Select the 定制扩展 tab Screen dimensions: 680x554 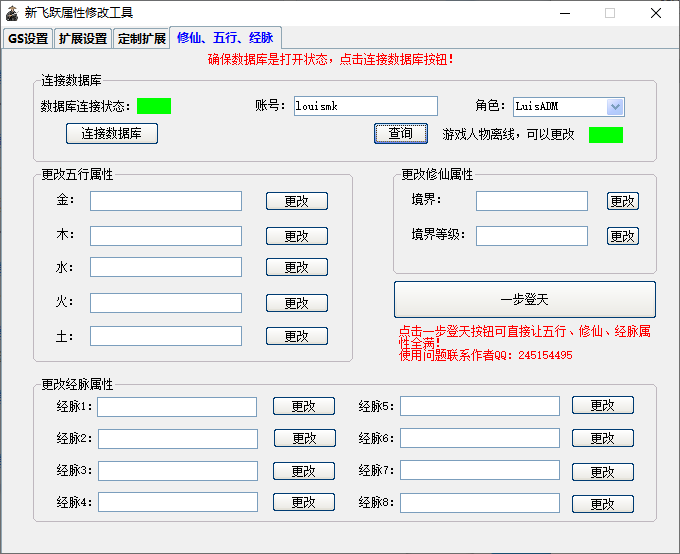pos(141,39)
